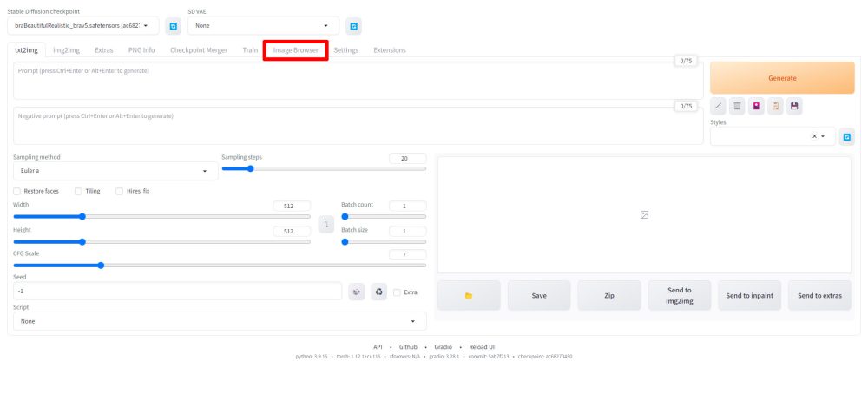Refresh the SD VAE list
This screenshot has height=420, width=868.
click(x=353, y=27)
